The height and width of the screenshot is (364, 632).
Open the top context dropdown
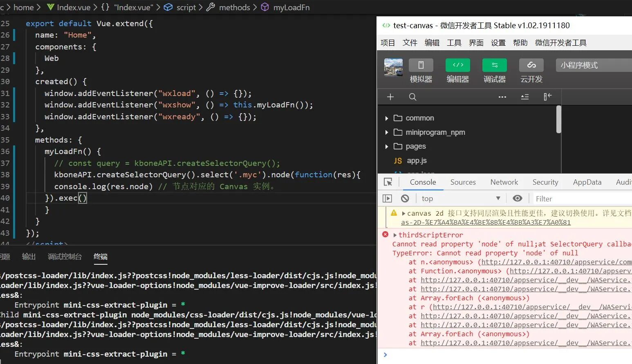[x=461, y=199]
